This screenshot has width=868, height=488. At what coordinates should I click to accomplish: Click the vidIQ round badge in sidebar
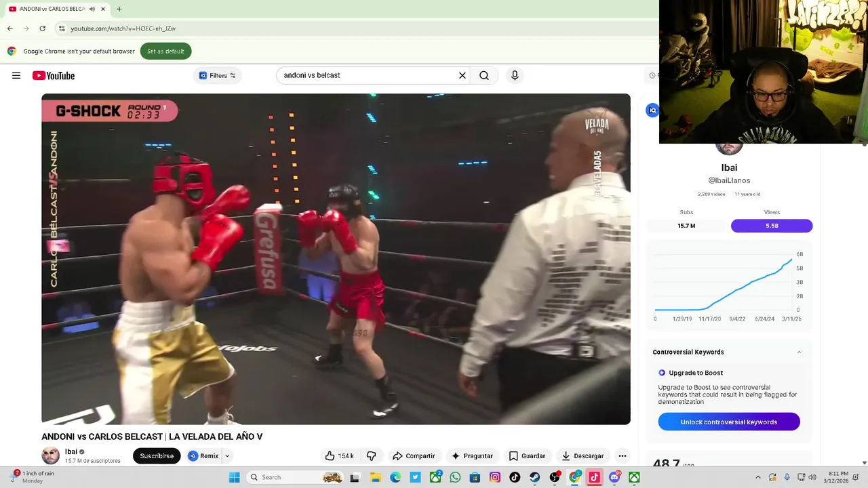pyautogui.click(x=652, y=110)
